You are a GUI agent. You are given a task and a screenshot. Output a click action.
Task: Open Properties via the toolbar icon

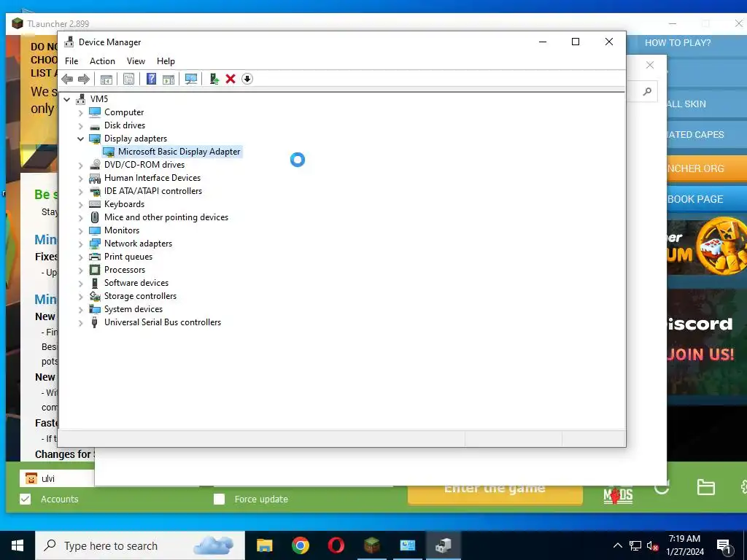[128, 79]
